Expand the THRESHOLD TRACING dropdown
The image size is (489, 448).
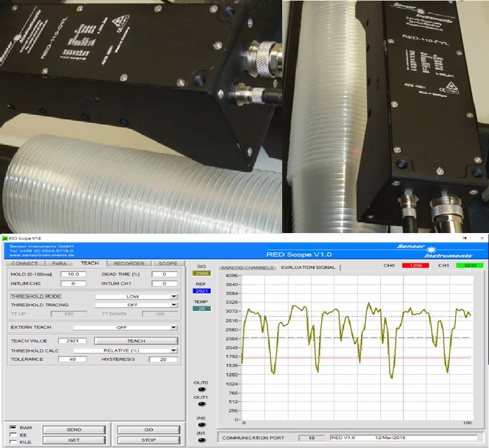pyautogui.click(x=136, y=305)
